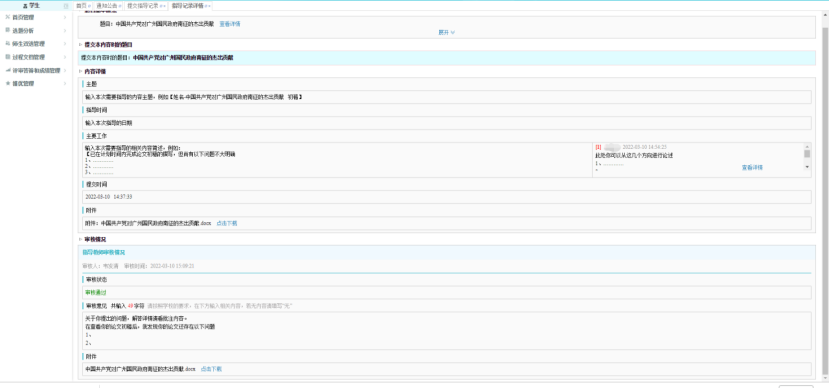830x388 pixels.
Task: Click the red 49 character count
Action: click(x=131, y=306)
